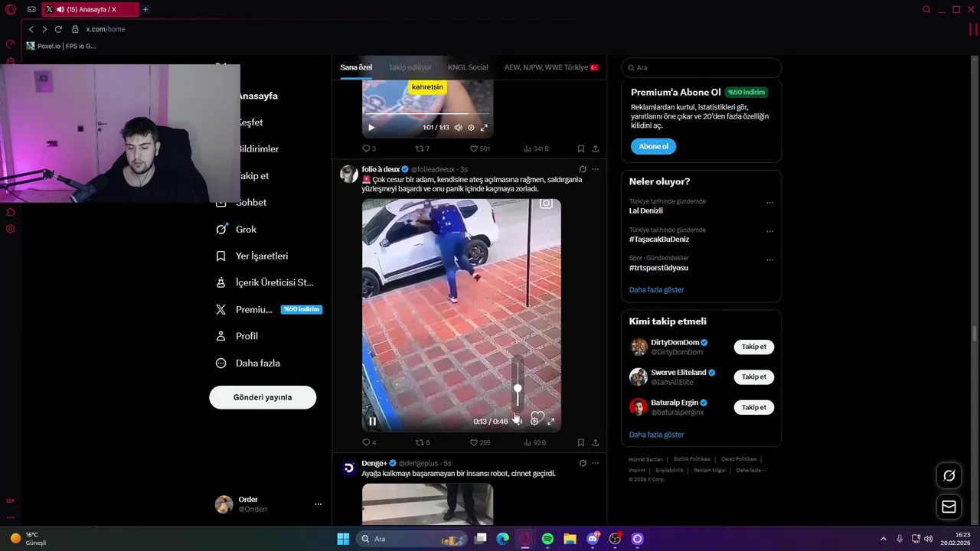Repost the post with 7 reposts
The image size is (980, 551).
[422, 148]
